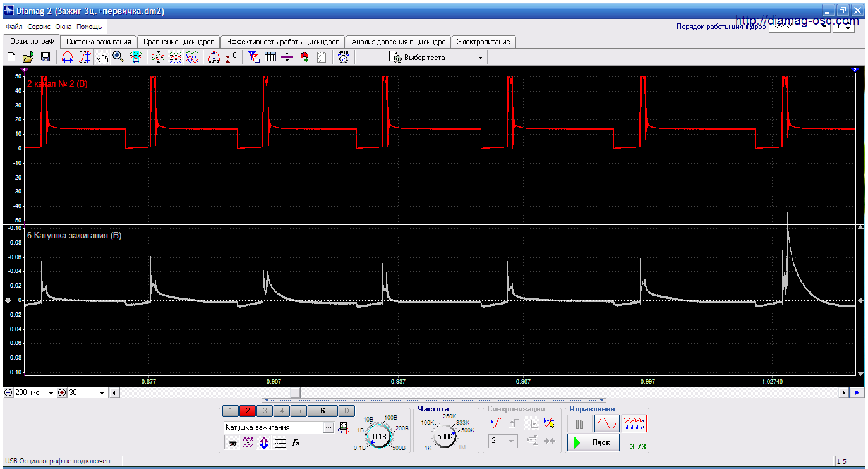Click the AUTO zero calibration icon

pyautogui.click(x=214, y=58)
